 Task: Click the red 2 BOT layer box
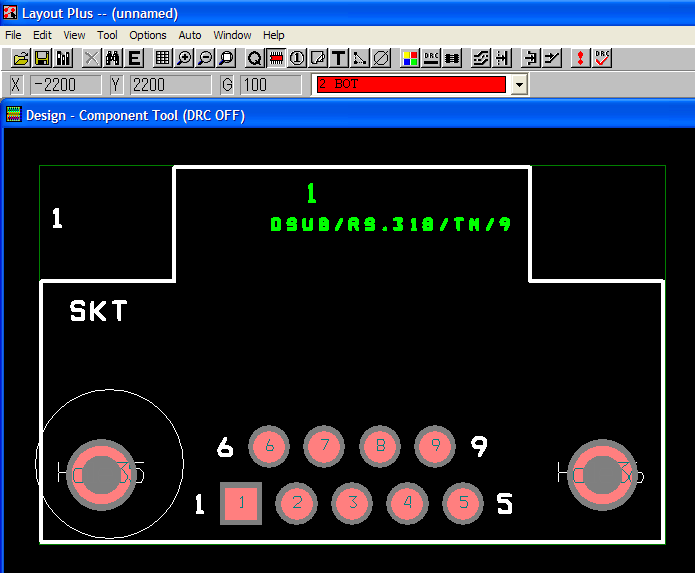coord(411,84)
